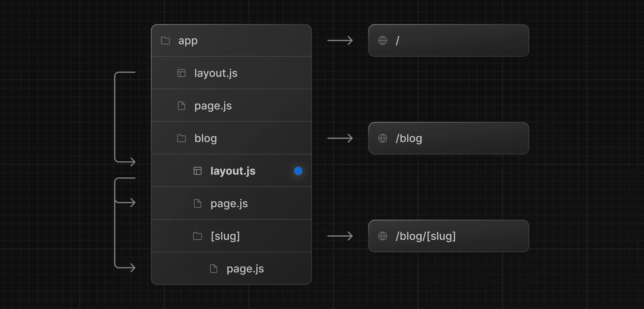Select the layout icon of blog's layout.js
Screen dimensions: 644x309
pyautogui.click(x=197, y=171)
